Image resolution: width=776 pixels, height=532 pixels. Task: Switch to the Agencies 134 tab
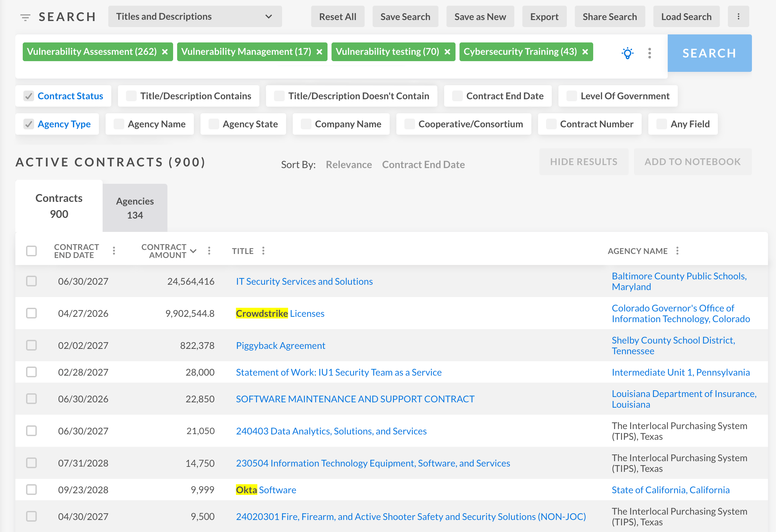[x=135, y=208]
